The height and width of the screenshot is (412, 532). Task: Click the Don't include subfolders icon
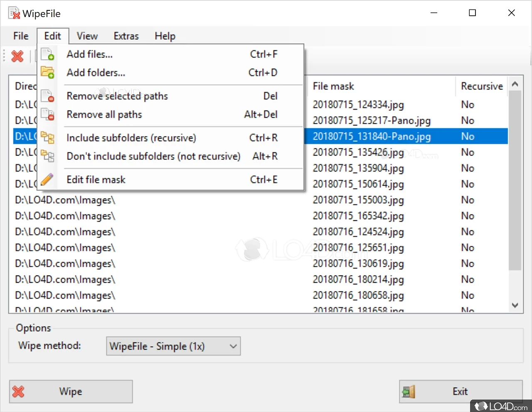point(47,156)
